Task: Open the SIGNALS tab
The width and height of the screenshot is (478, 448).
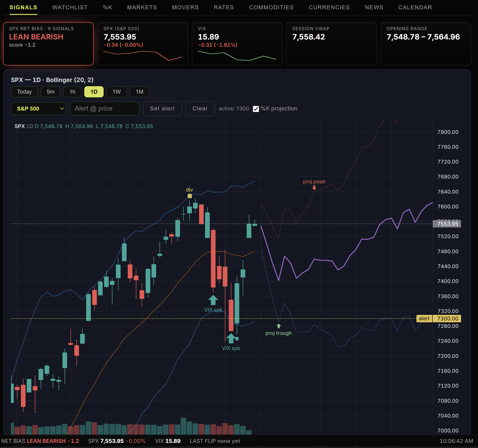Action: pyautogui.click(x=23, y=7)
